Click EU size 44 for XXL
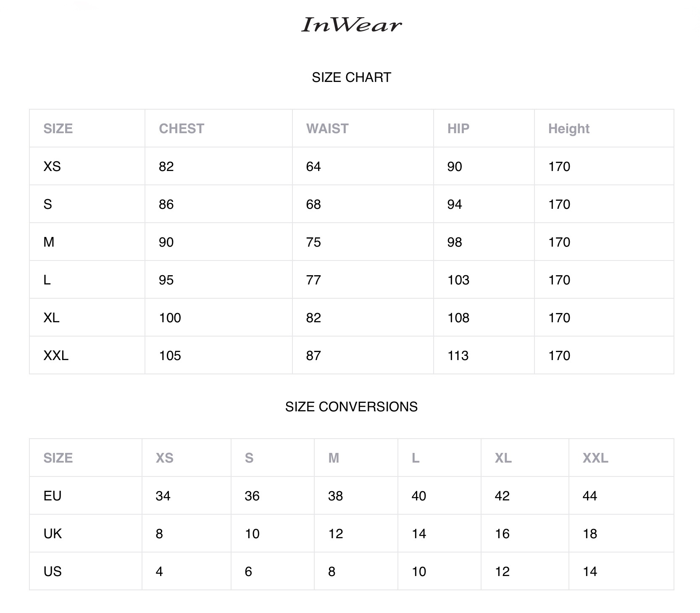This screenshot has height=613, width=700. click(589, 496)
